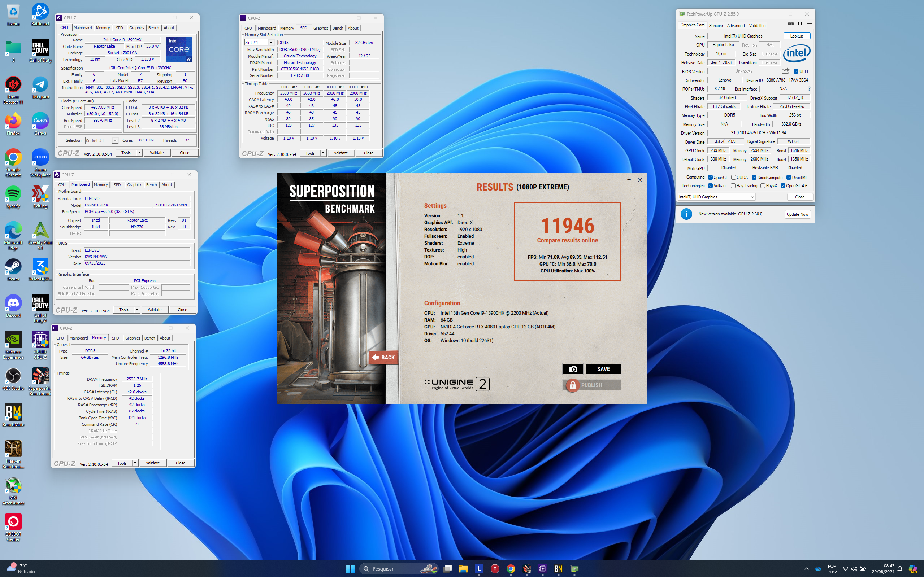924x577 pixels.
Task: Open BenchMate desktop icon
Action: 13,416
